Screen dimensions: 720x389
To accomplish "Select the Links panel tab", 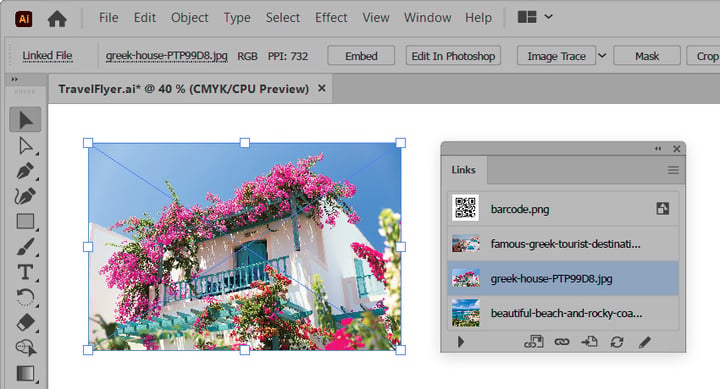I will coord(463,170).
